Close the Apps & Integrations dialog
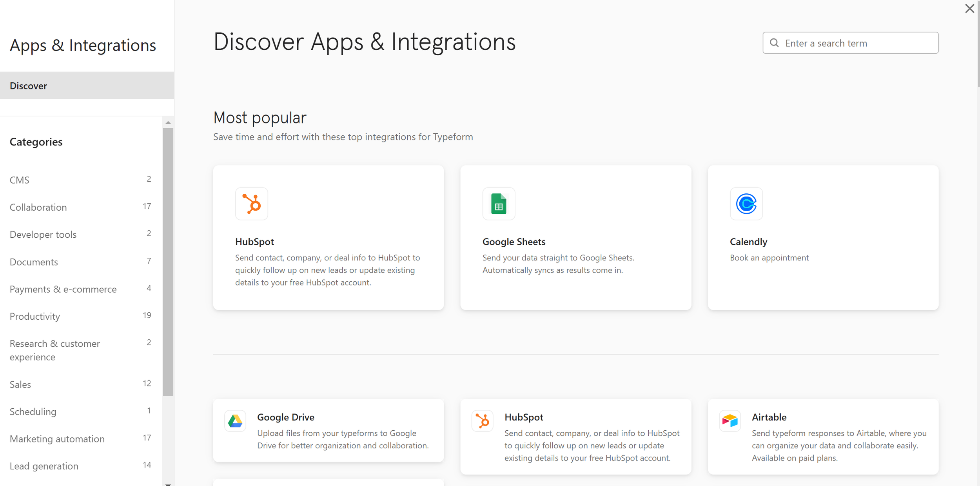This screenshot has height=486, width=980. [x=969, y=9]
